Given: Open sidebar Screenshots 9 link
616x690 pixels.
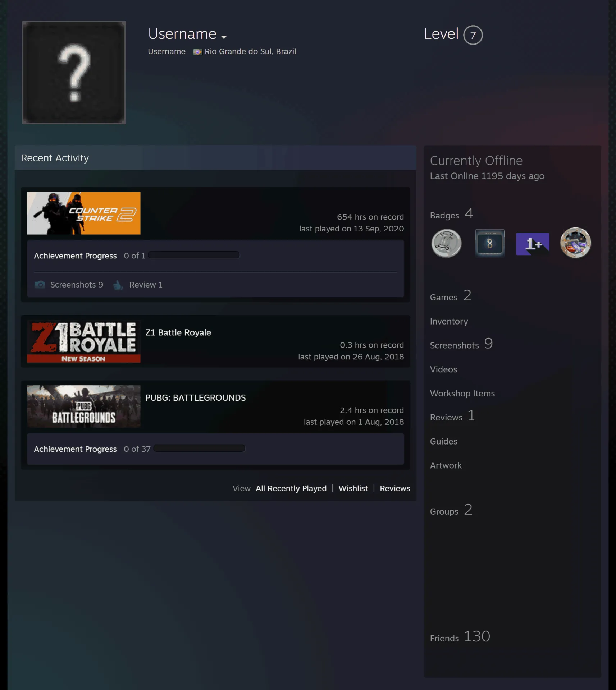Looking at the screenshot, I should pyautogui.click(x=461, y=344).
